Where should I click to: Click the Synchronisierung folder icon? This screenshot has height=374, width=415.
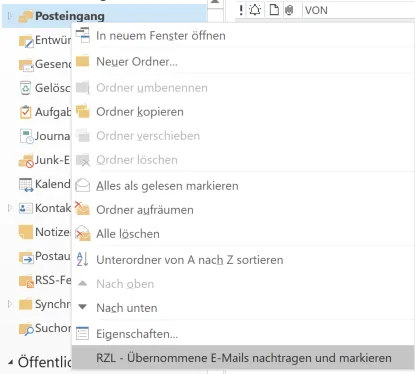25,304
